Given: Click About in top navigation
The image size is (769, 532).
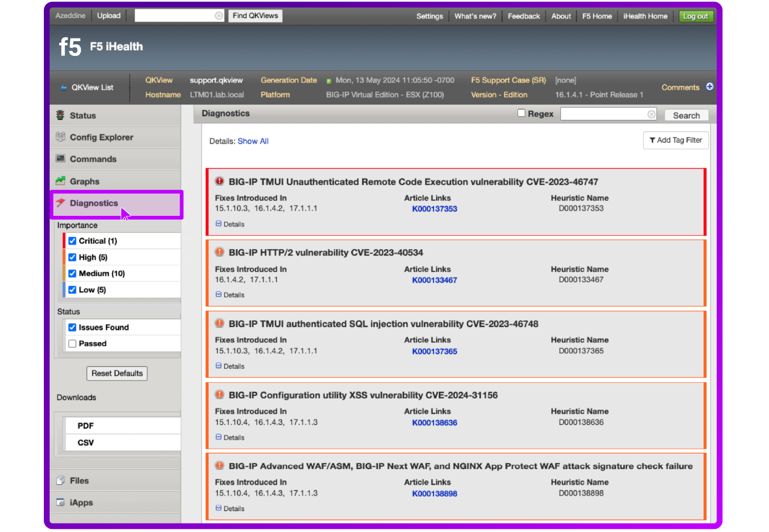Looking at the screenshot, I should pyautogui.click(x=561, y=16).
